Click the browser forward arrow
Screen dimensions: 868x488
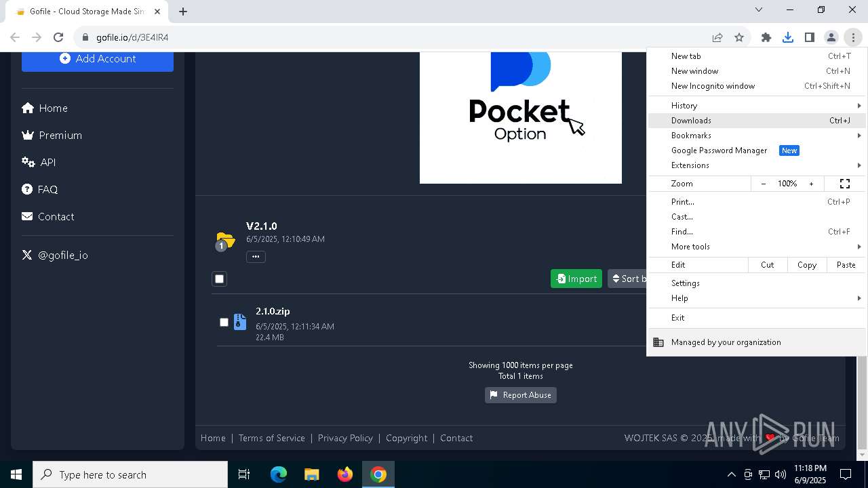37,37
